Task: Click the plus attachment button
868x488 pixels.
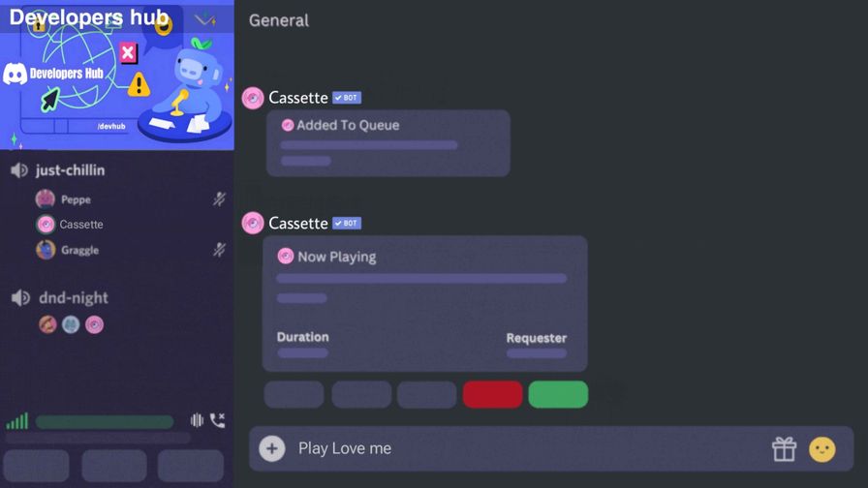Action: (x=272, y=448)
